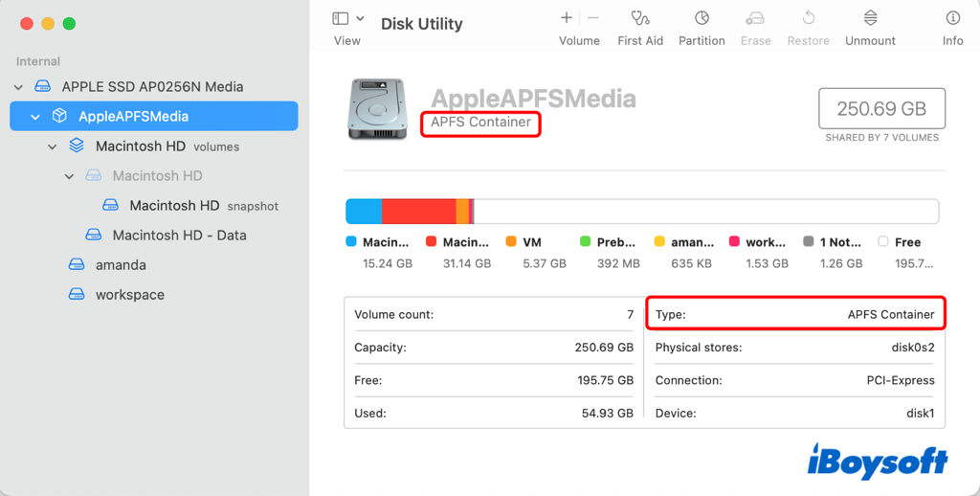
Task: Click the red segment of usage bar
Action: (x=418, y=212)
